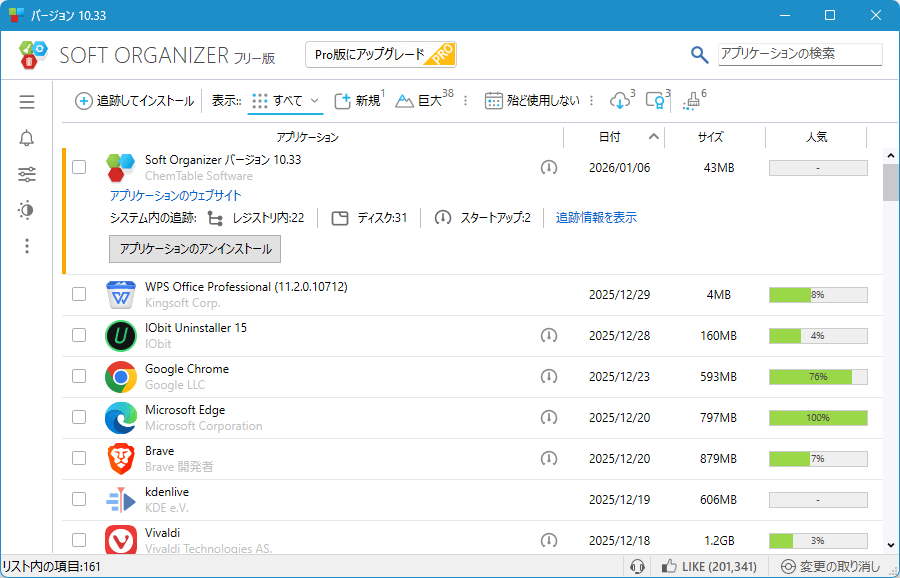Tick the checkbox for Microsoft Edge
900x578 pixels.
click(x=79, y=417)
